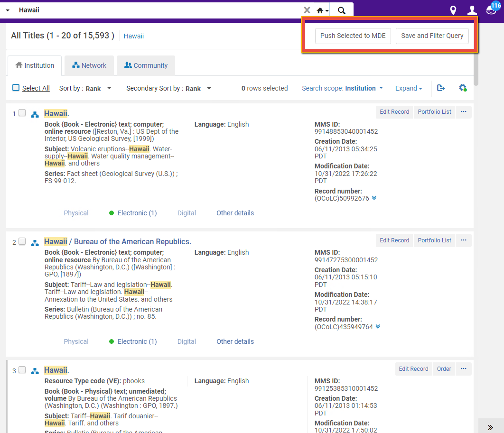The height and width of the screenshot is (433, 504).
Task: Click the Order button for result 3
Action: (444, 369)
